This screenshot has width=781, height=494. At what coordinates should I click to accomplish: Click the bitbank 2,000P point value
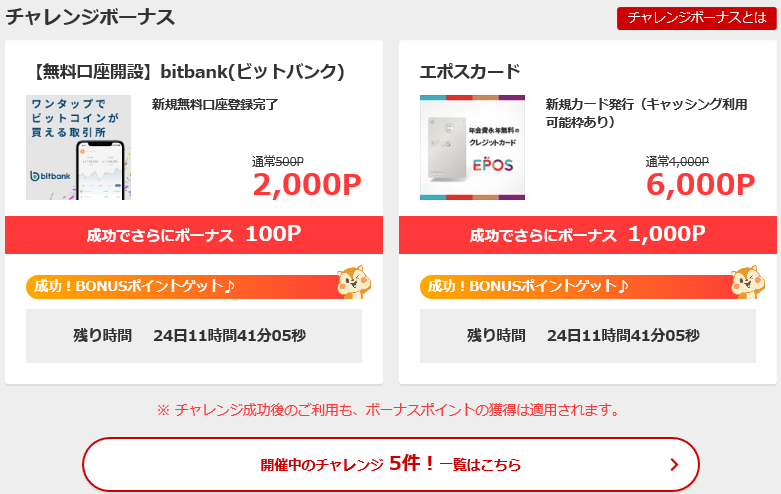[307, 185]
